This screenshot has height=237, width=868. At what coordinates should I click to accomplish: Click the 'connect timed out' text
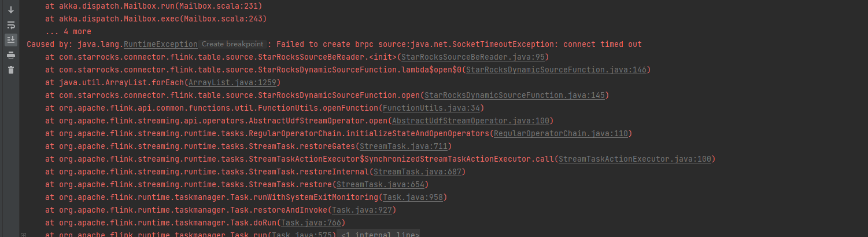point(603,44)
